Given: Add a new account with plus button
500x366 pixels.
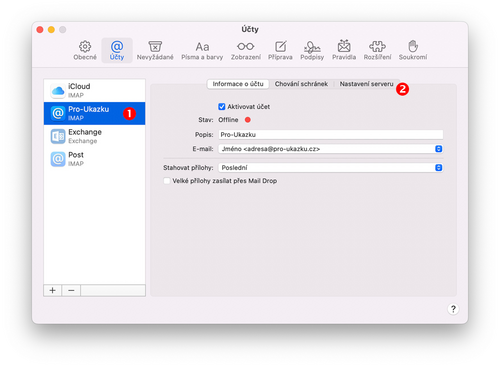Looking at the screenshot, I should (52, 290).
